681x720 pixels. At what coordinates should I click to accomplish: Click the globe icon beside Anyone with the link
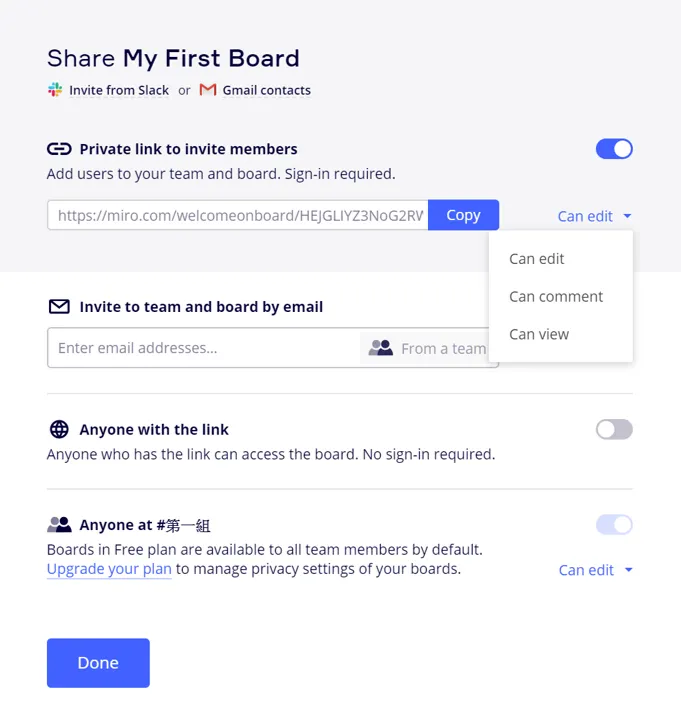click(59, 430)
